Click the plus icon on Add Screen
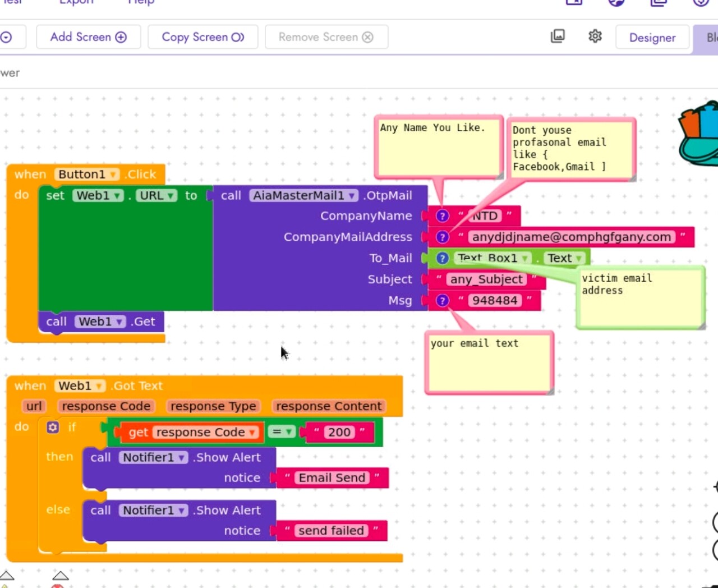Viewport: 718px width, 588px height. pos(121,37)
